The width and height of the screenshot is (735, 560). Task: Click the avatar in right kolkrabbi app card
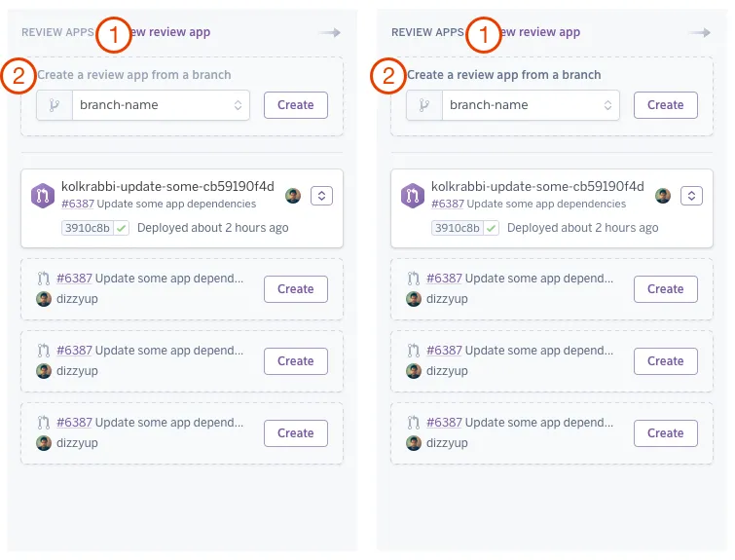click(663, 196)
